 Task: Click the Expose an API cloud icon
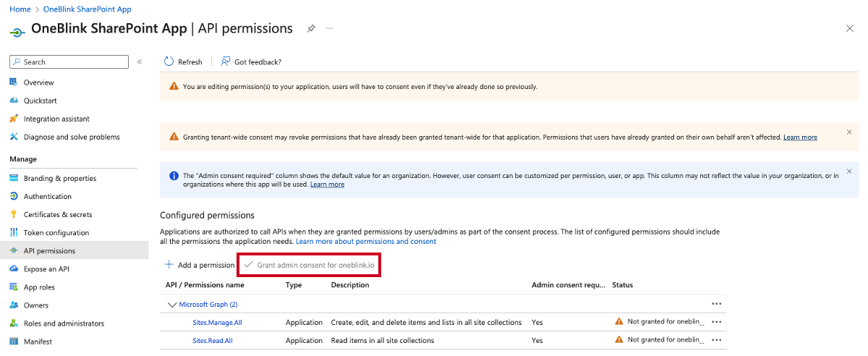(14, 268)
